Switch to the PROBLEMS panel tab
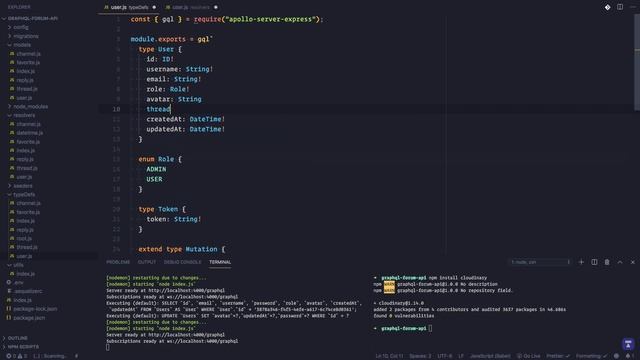Viewport: 640px width, 360px height. point(118,262)
